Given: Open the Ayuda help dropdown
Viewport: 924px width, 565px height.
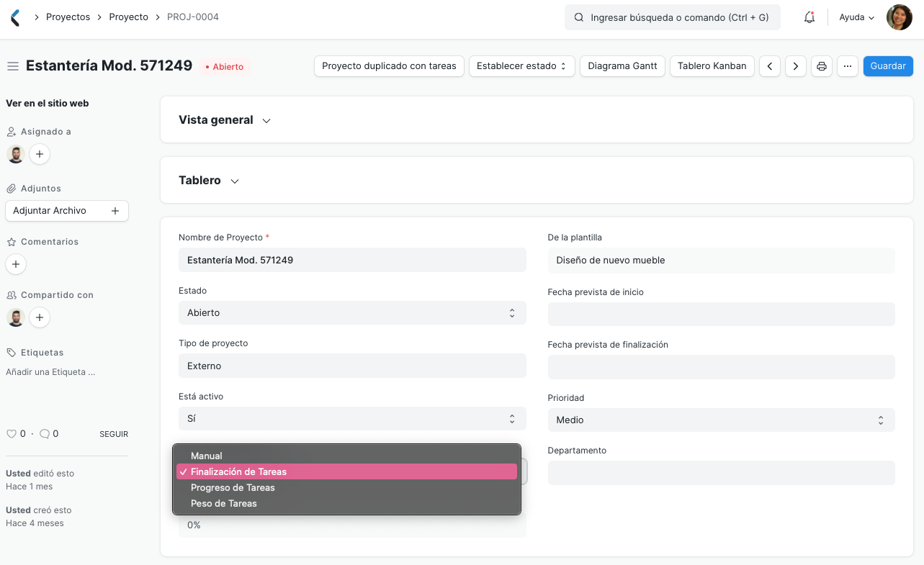Looking at the screenshot, I should [857, 17].
